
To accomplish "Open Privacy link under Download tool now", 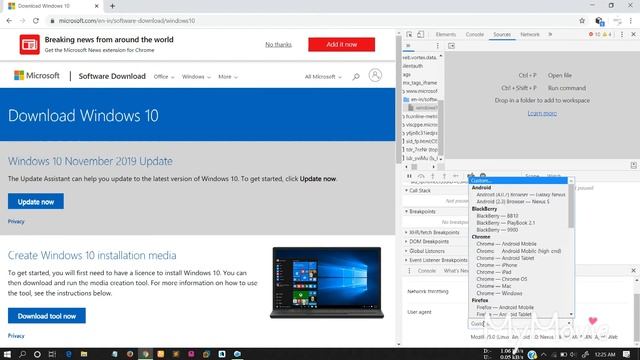I will [x=16, y=336].
